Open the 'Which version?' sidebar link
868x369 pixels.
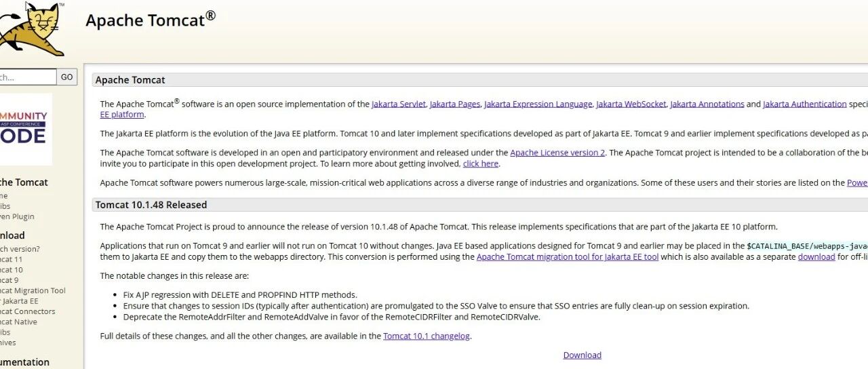pyautogui.click(x=20, y=248)
